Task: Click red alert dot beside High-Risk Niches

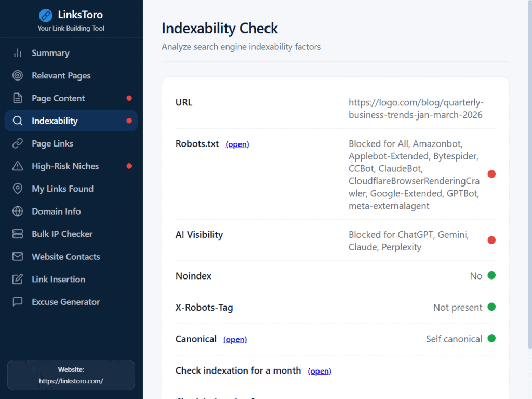Action: click(129, 166)
